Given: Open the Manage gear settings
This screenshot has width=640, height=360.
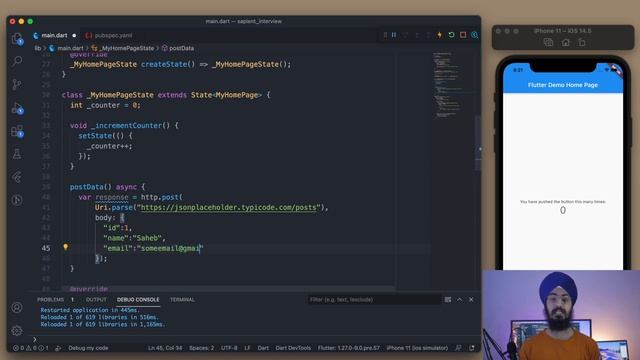Looking at the screenshot, I should pos(17,330).
